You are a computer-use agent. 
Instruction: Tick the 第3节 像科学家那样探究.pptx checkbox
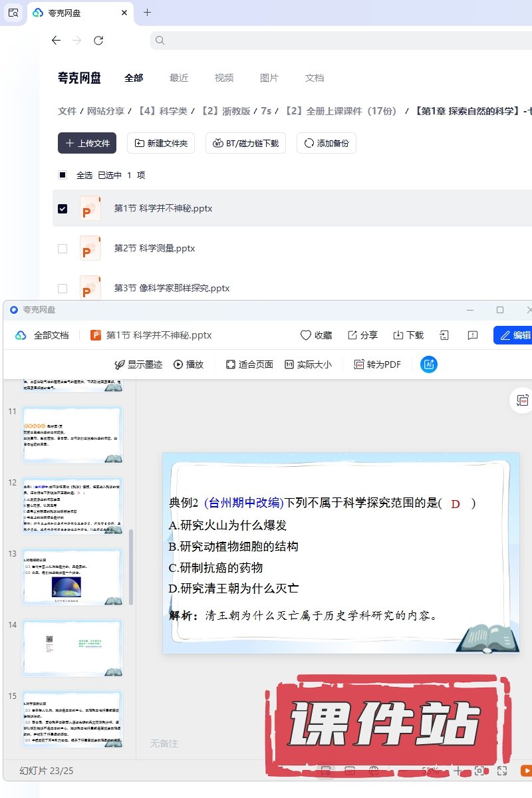pyautogui.click(x=63, y=288)
